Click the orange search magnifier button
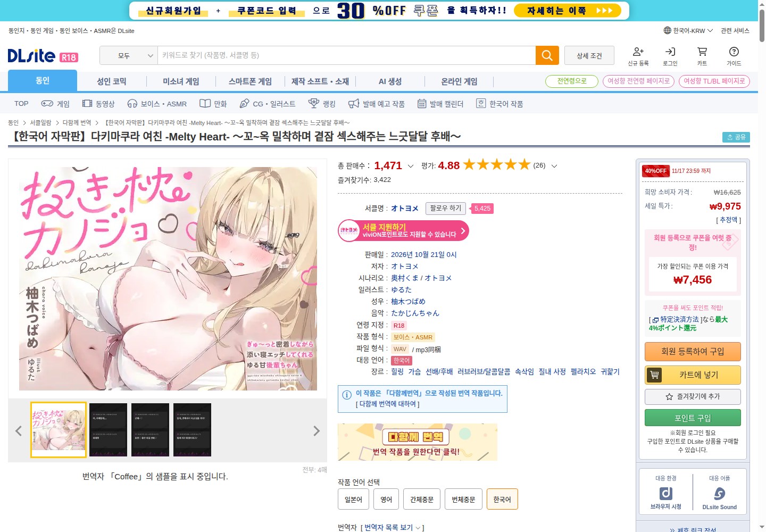This screenshot has height=532, width=766. [x=547, y=55]
